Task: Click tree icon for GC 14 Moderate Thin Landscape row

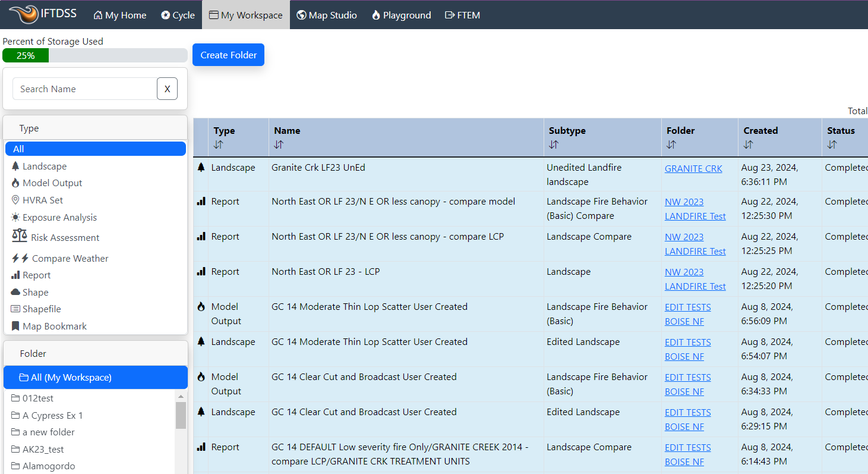Action: click(201, 342)
